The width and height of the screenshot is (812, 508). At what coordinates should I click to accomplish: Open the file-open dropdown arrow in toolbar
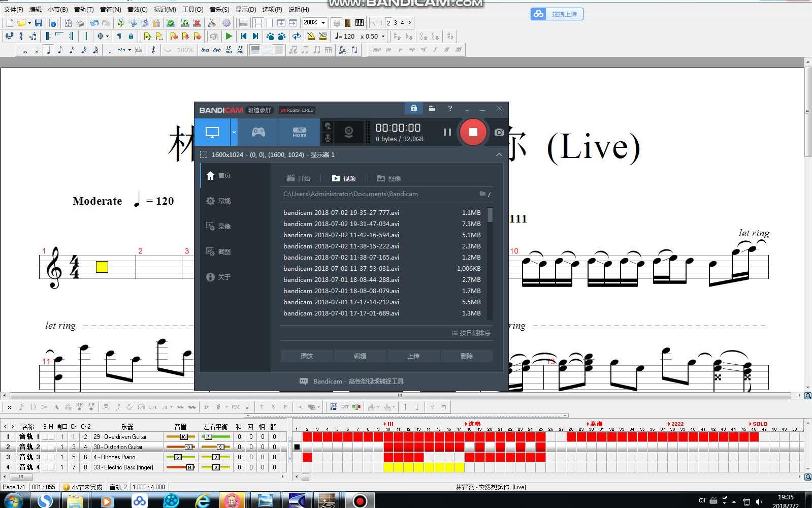coord(29,23)
